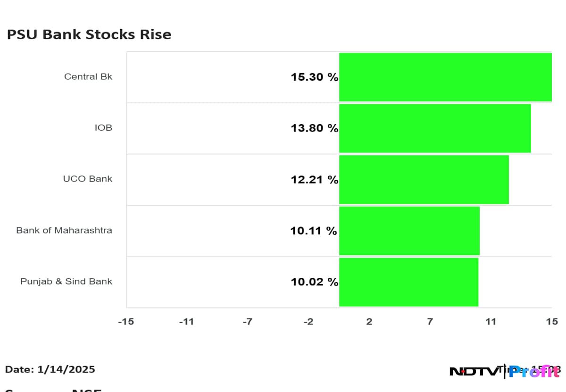
Task: Select the 10.11 % value label
Action: pyautogui.click(x=314, y=231)
